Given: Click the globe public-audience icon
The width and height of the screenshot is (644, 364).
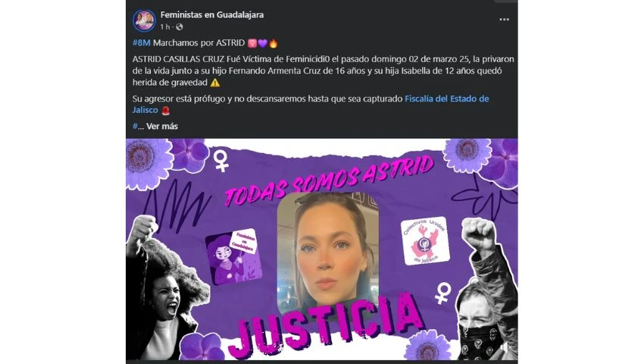Looking at the screenshot, I should (180, 27).
